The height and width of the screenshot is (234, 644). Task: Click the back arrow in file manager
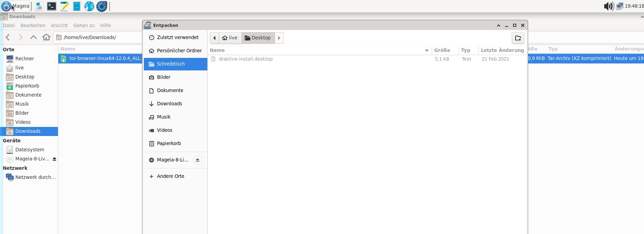(x=8, y=37)
